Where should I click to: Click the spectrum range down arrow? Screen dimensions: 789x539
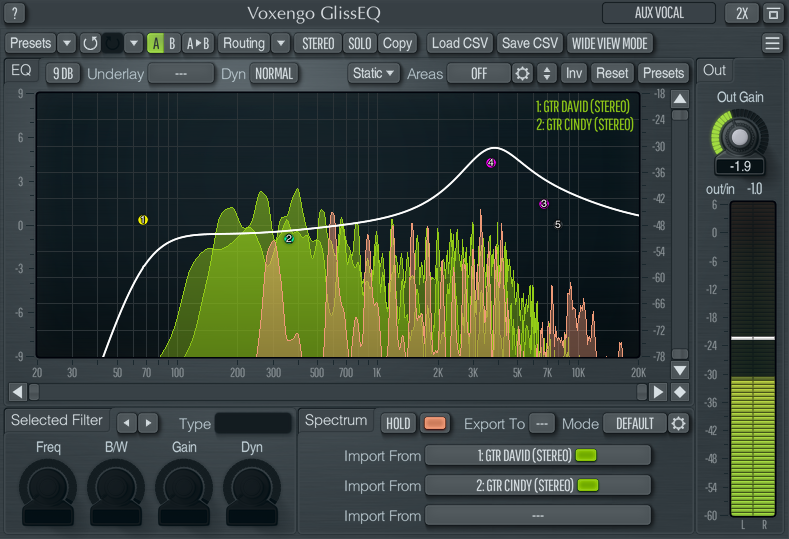click(680, 371)
